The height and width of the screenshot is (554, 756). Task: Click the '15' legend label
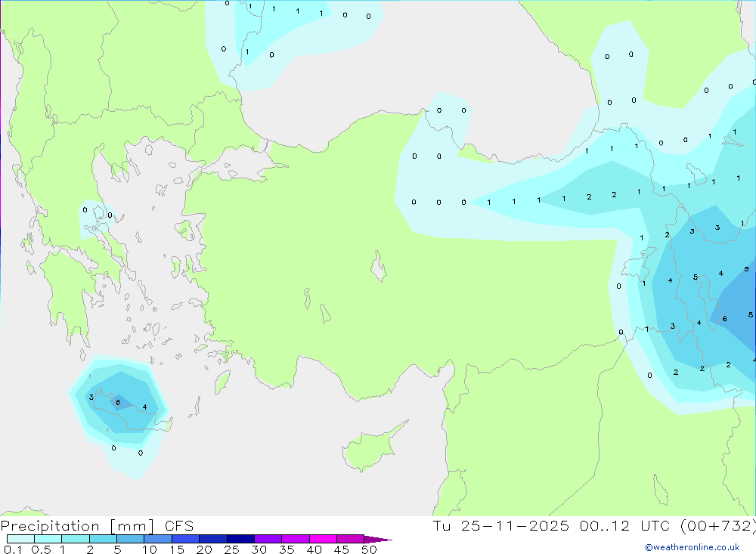[177, 549]
